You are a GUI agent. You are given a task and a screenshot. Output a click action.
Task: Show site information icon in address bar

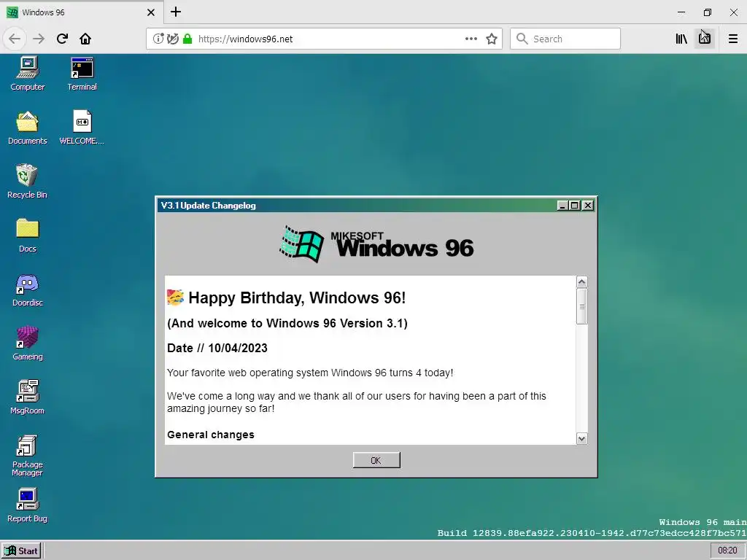click(x=158, y=39)
